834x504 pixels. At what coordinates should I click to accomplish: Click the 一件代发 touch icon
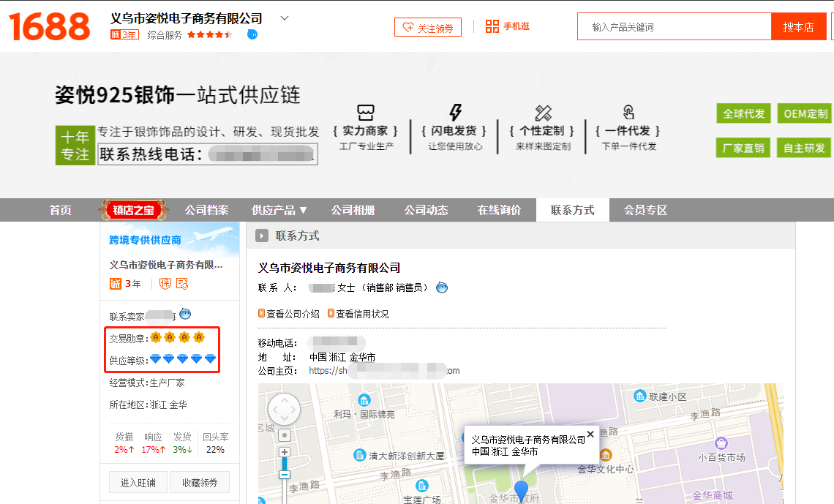pos(628,112)
